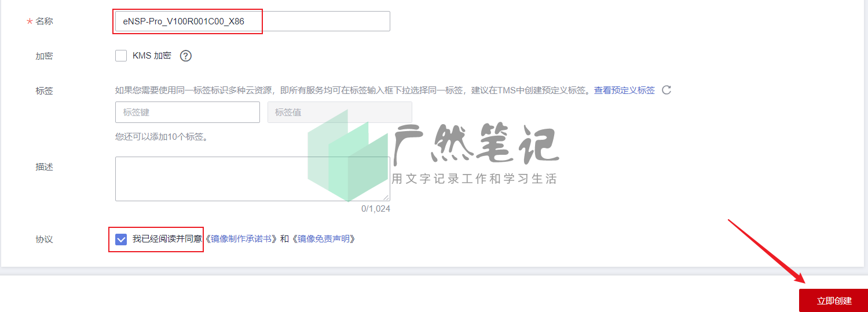Open the 查看预定义标签 link

pos(624,90)
